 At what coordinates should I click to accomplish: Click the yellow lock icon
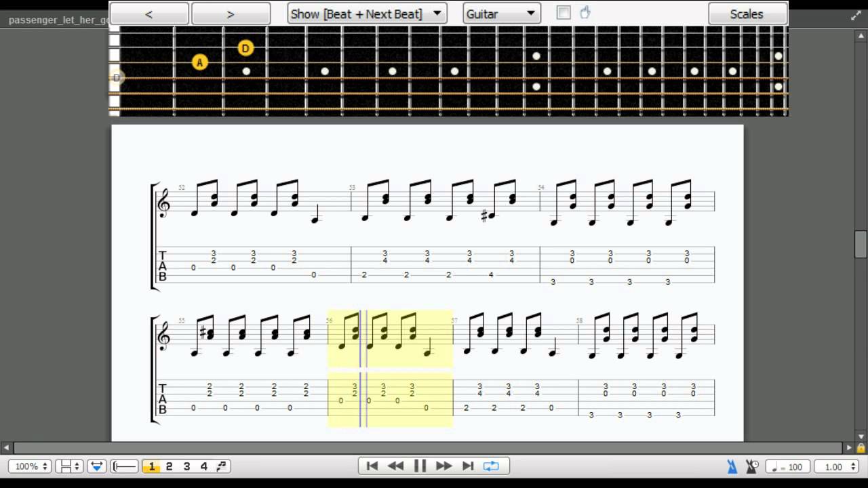(861, 448)
